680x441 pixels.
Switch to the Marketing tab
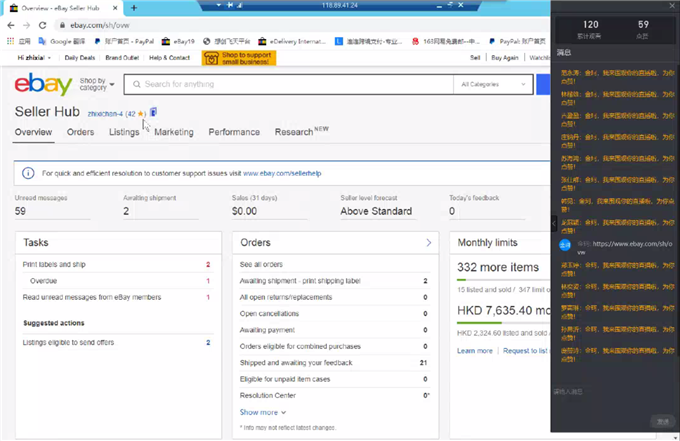click(174, 132)
